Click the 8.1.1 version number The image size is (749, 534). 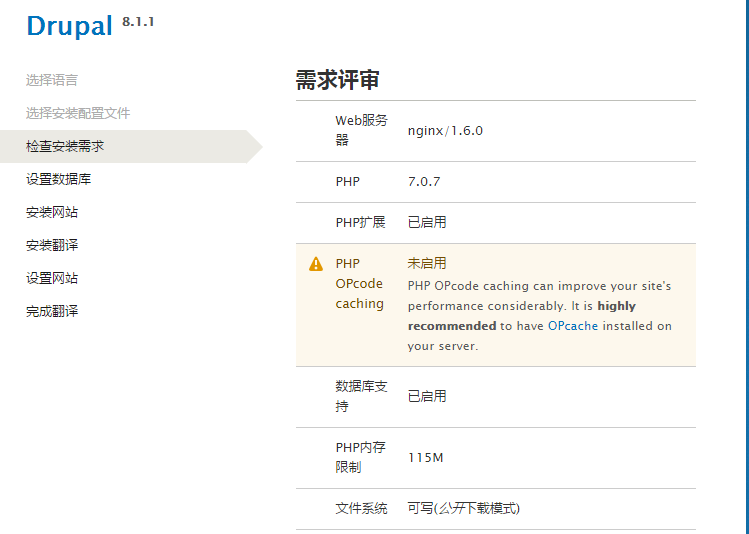[x=139, y=20]
